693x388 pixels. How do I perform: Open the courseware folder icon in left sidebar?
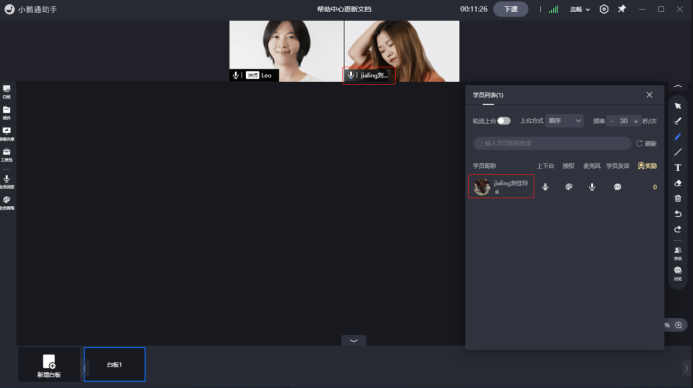click(7, 112)
